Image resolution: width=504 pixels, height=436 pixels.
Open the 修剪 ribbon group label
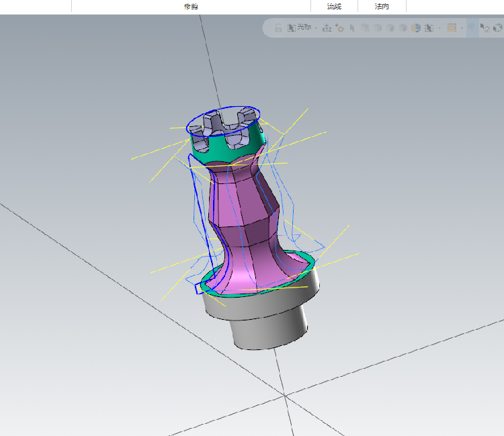[191, 7]
